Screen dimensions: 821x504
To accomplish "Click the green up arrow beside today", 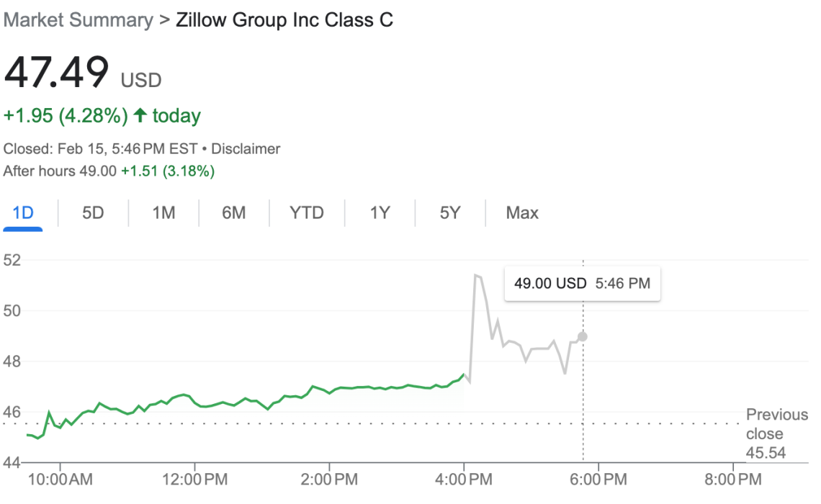I will [x=140, y=115].
